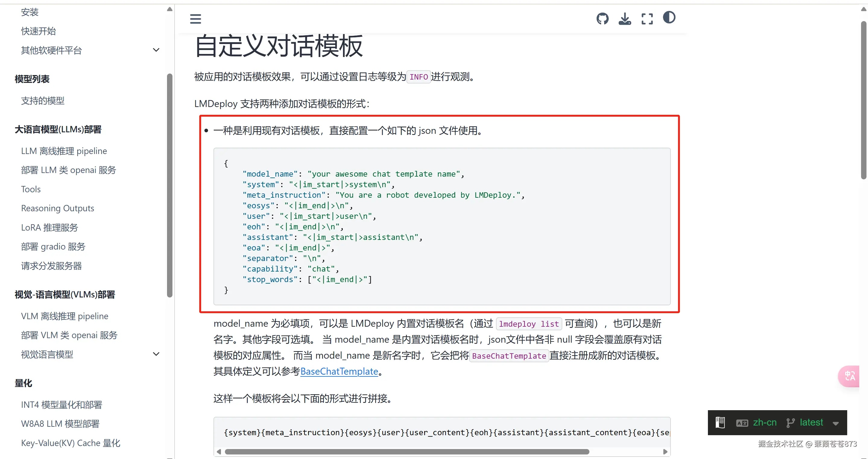Open the GitHub repository icon

[x=602, y=18]
